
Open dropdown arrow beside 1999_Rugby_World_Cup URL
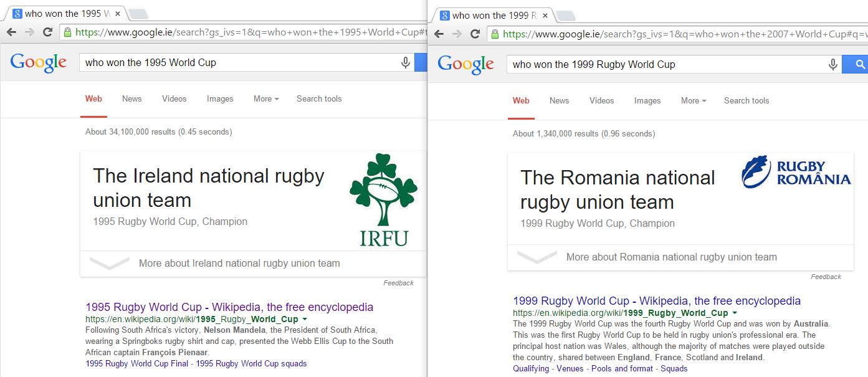click(735, 313)
